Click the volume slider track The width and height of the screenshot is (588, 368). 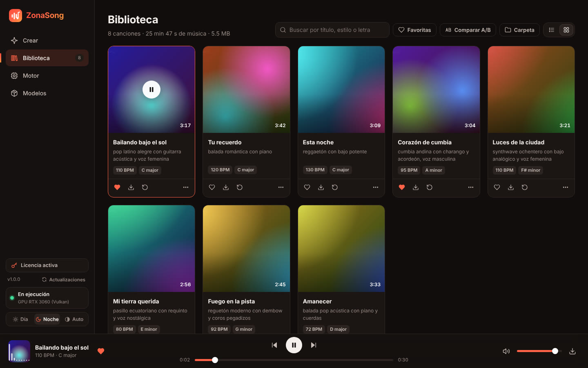pyautogui.click(x=539, y=351)
